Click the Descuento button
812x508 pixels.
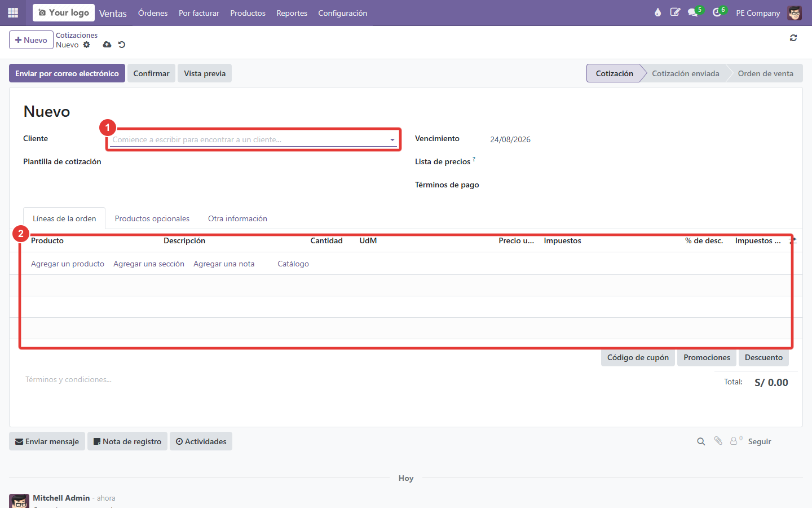[x=764, y=357]
